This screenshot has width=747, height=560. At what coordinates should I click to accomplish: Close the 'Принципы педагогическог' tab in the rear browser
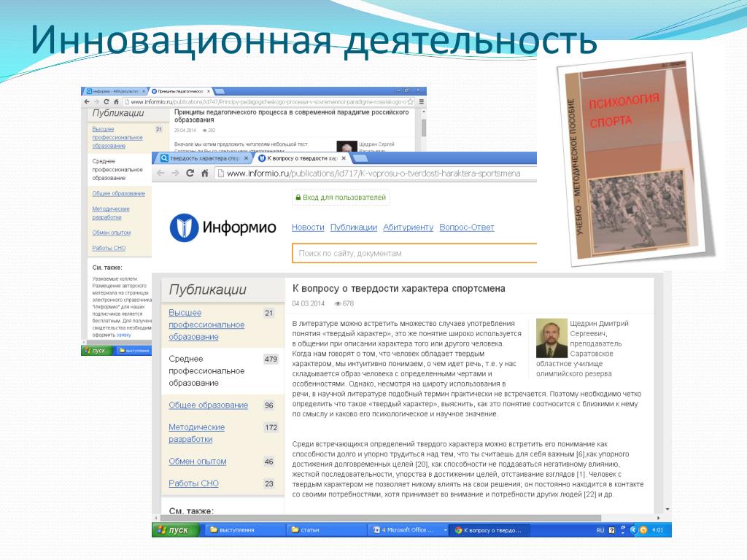pos(209,91)
